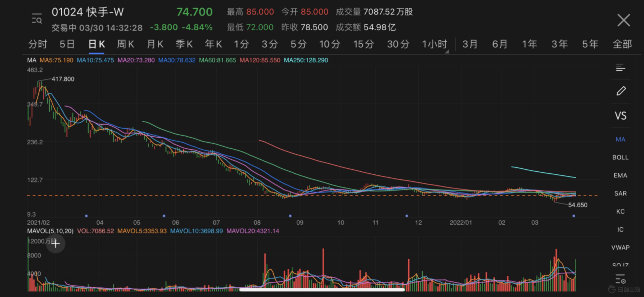Add indicator with the plus button
This screenshot has width=644, height=297.
[56, 243]
